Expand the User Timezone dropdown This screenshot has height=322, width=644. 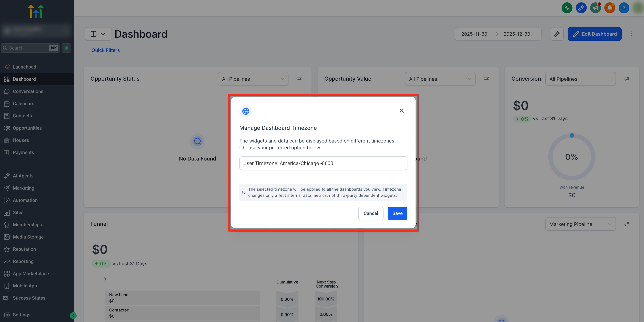pos(323,163)
